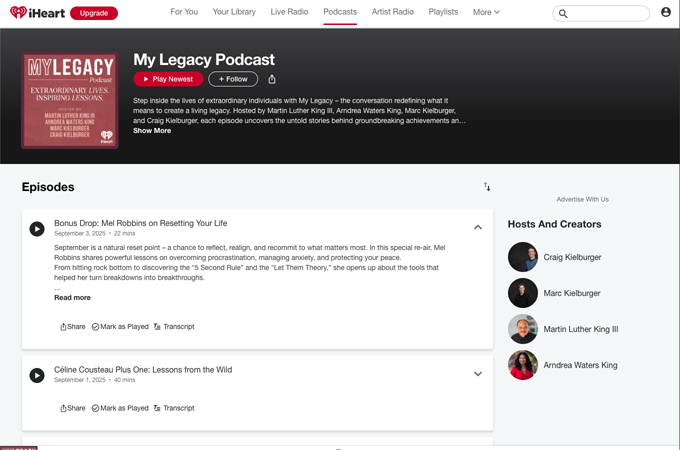Click the "September 3, 2025" episode date
The image size is (680, 450).
click(x=80, y=233)
